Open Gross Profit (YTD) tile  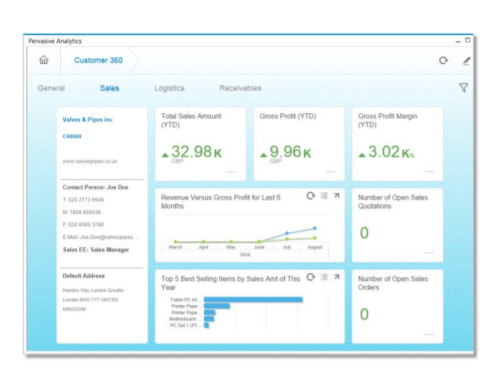coord(299,144)
